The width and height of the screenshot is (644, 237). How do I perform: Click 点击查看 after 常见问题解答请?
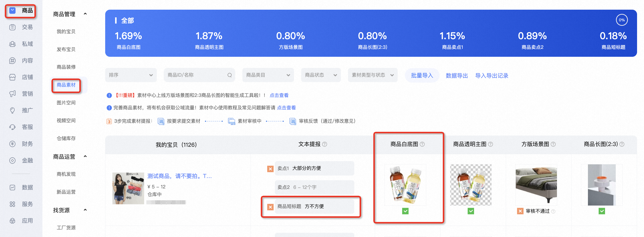click(286, 108)
